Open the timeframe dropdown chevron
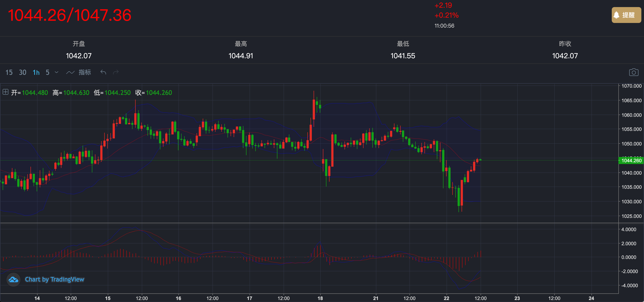Viewport: 644px width, 302px height. pyautogui.click(x=57, y=72)
